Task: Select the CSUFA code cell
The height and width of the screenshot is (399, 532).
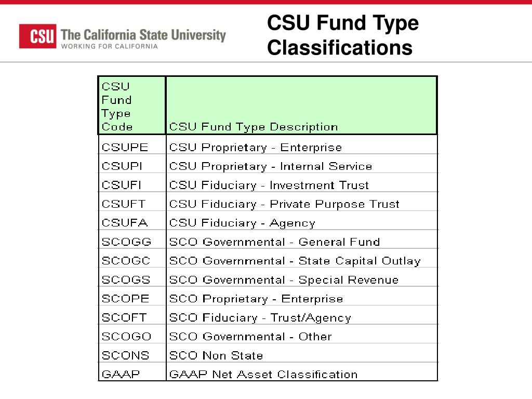Action: [132, 223]
